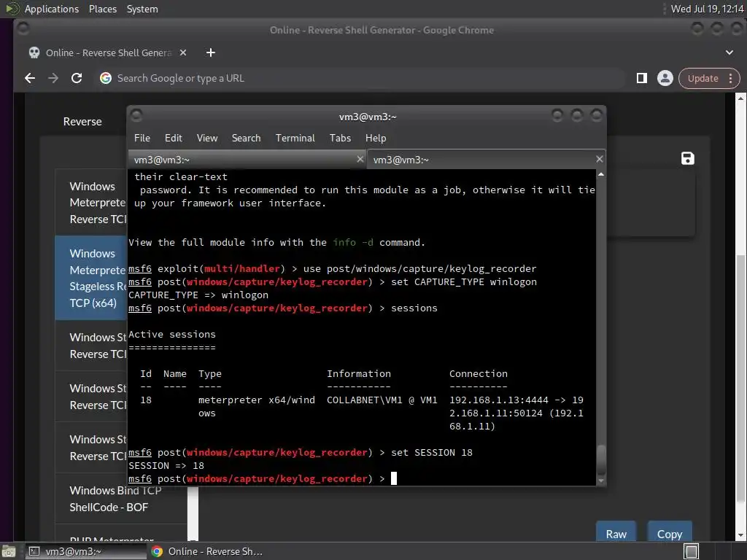Open Chrome profile avatar
The image size is (747, 560).
[x=665, y=78]
